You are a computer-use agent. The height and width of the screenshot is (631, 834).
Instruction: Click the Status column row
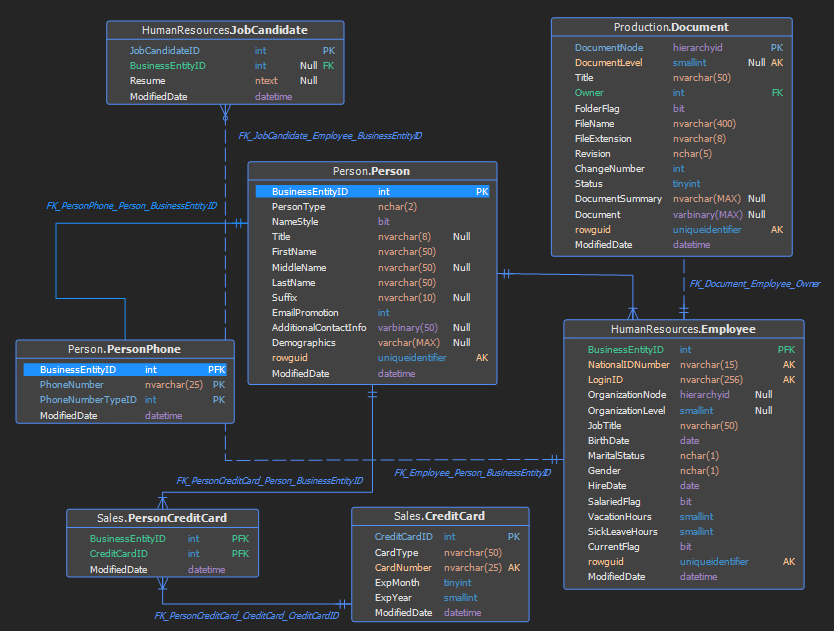[672, 184]
